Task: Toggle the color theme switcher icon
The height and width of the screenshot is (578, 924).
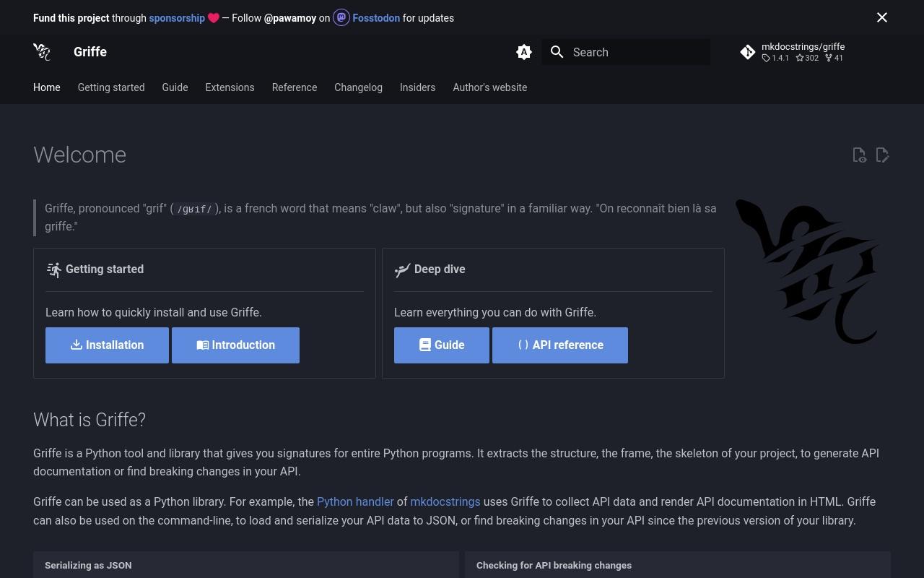Action: click(x=524, y=52)
